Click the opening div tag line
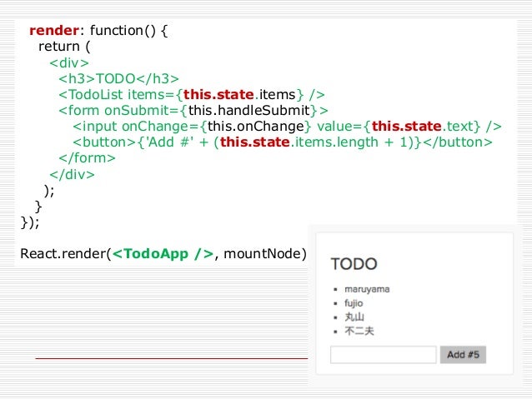Viewport: 532px width, 399px height. point(69,62)
